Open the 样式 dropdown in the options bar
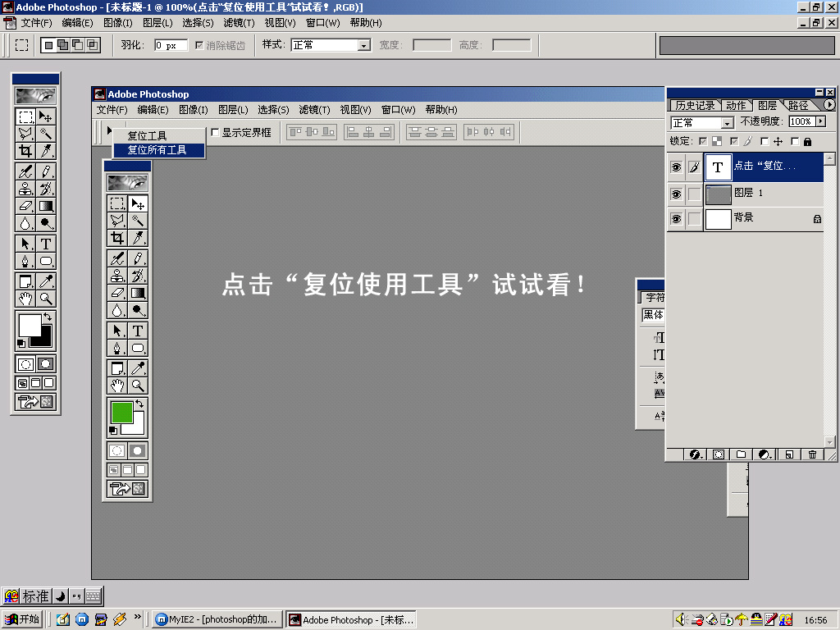The image size is (840, 630). point(364,46)
